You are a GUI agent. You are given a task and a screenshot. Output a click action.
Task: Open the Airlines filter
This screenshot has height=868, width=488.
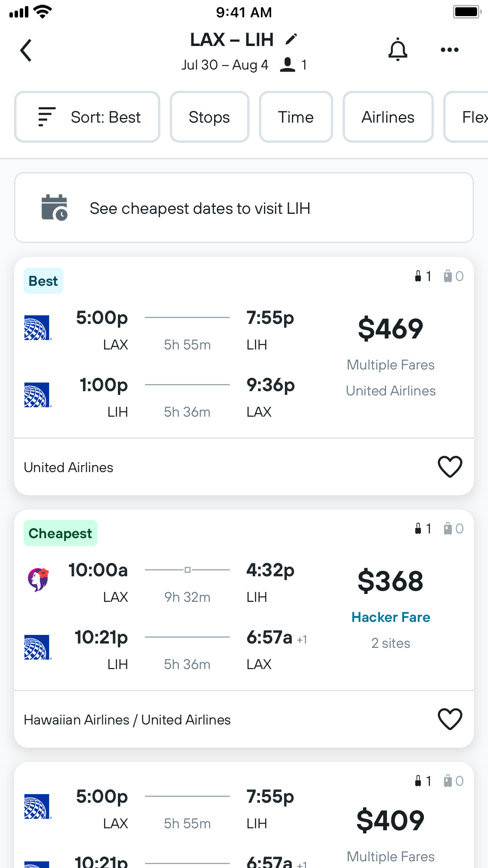388,117
